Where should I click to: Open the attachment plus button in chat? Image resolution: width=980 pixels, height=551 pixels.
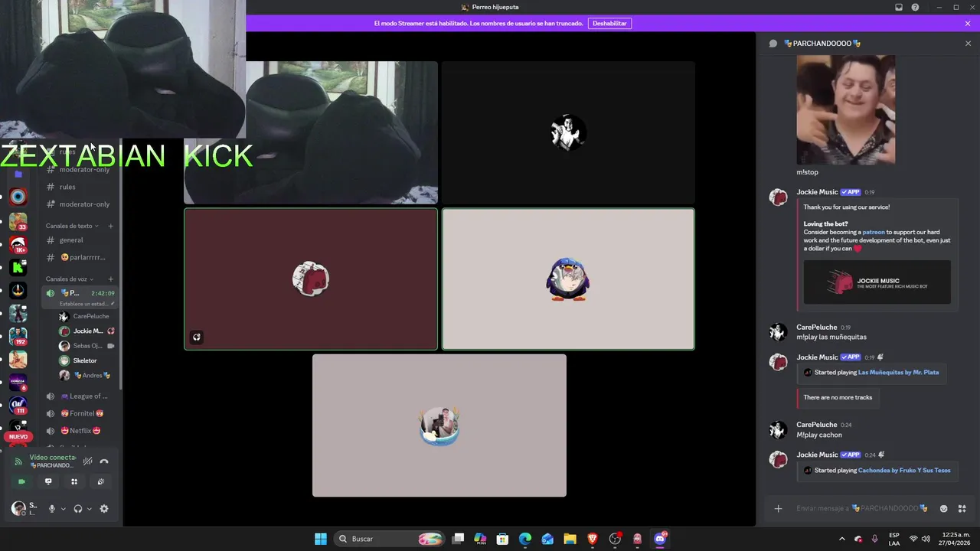pyautogui.click(x=778, y=508)
